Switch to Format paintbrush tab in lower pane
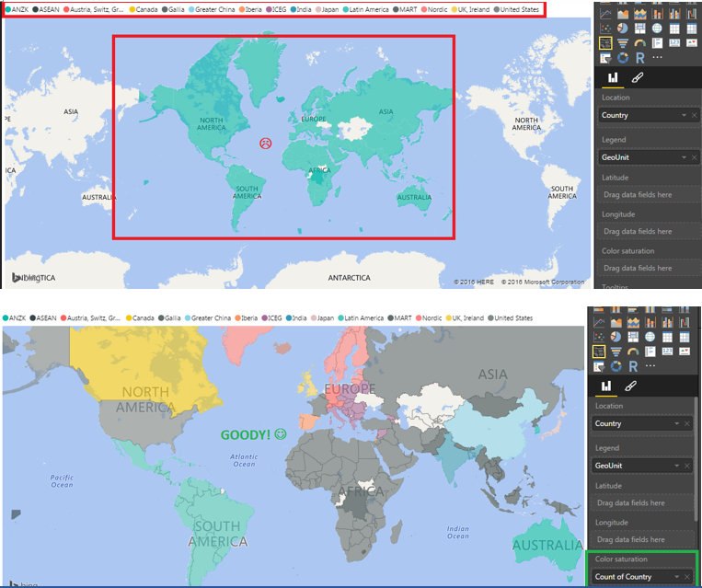Screen dimensions: 702x588 point(630,386)
